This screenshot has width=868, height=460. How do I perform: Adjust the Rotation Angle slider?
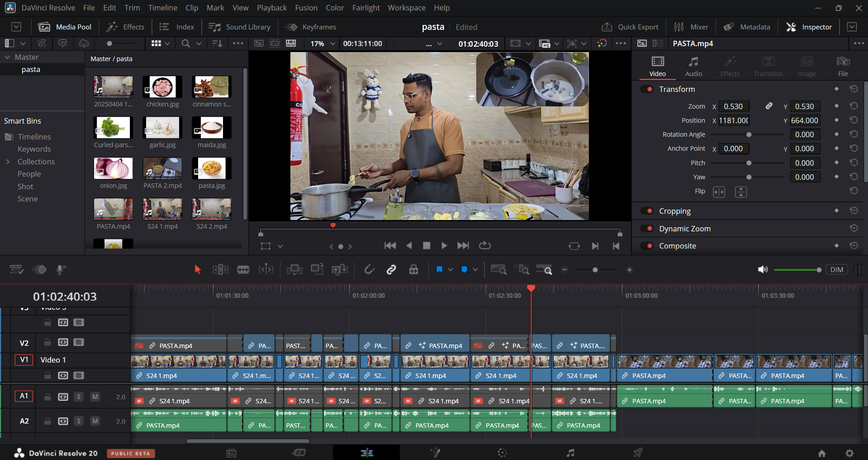click(749, 134)
